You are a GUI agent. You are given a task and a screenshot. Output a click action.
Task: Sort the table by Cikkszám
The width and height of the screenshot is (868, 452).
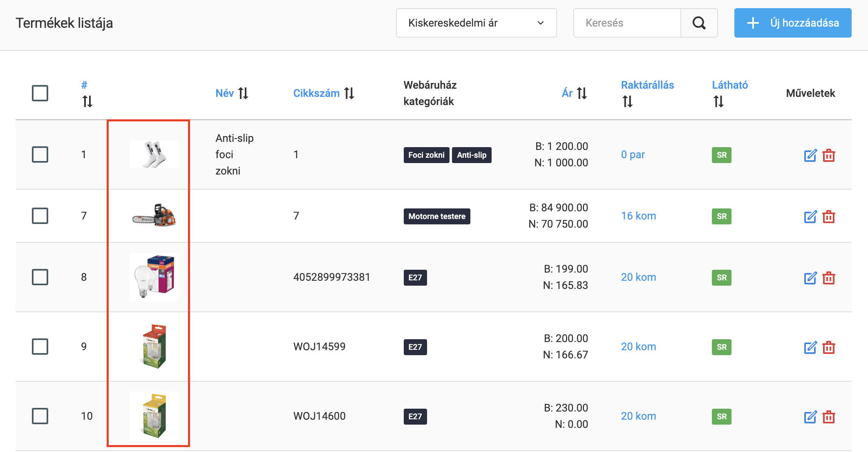click(324, 93)
